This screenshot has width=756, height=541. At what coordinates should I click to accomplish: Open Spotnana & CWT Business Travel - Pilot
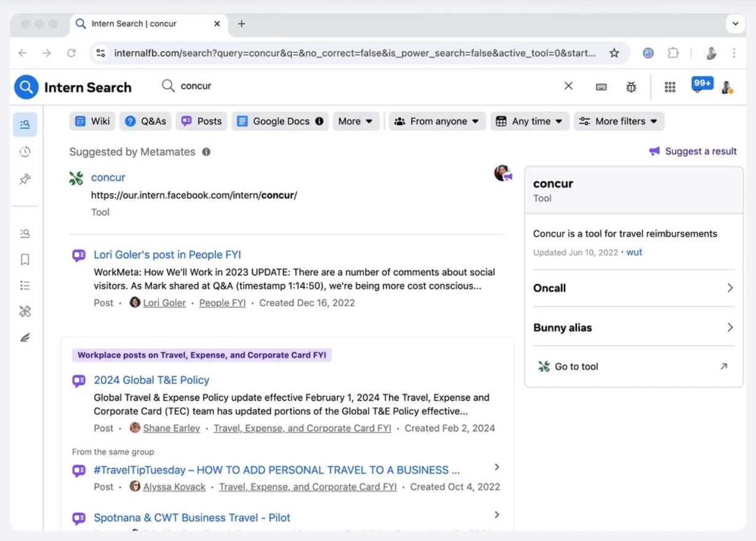[192, 518]
